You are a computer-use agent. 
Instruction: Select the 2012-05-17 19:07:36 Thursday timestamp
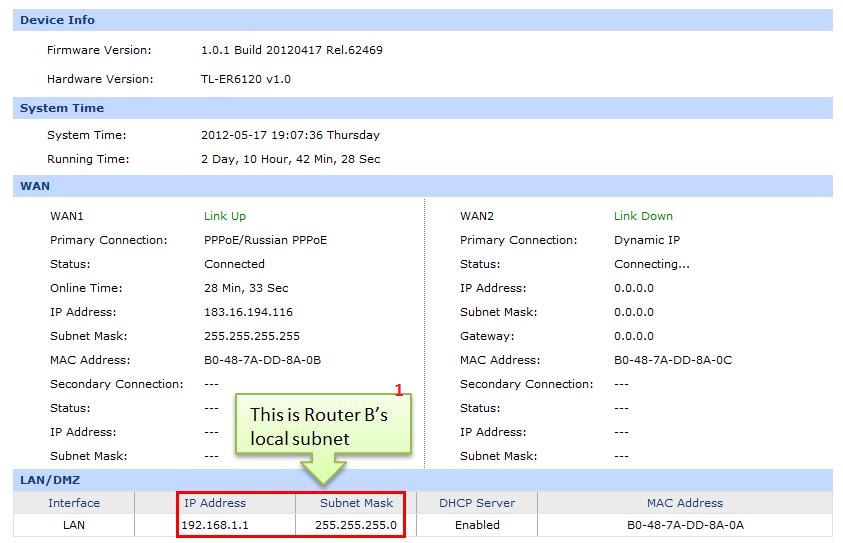point(290,135)
